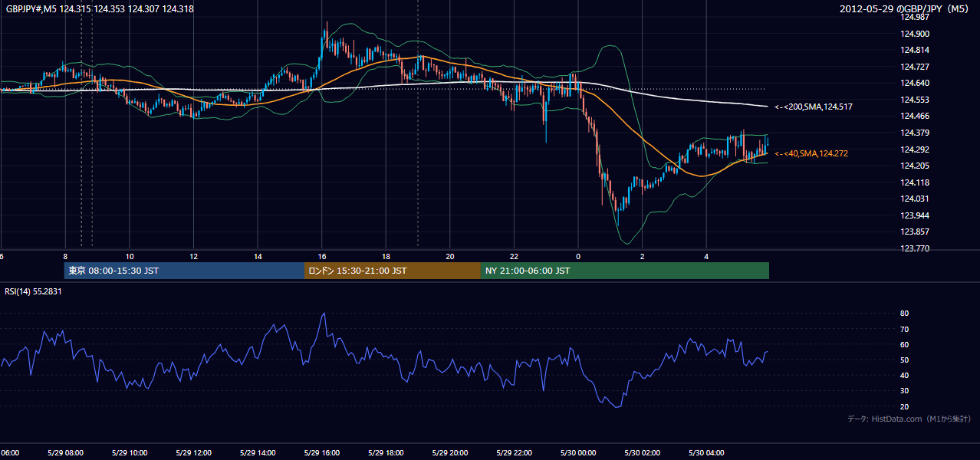Click the RSI axis level 50
Screen dimensions: 980x460
[x=904, y=360]
